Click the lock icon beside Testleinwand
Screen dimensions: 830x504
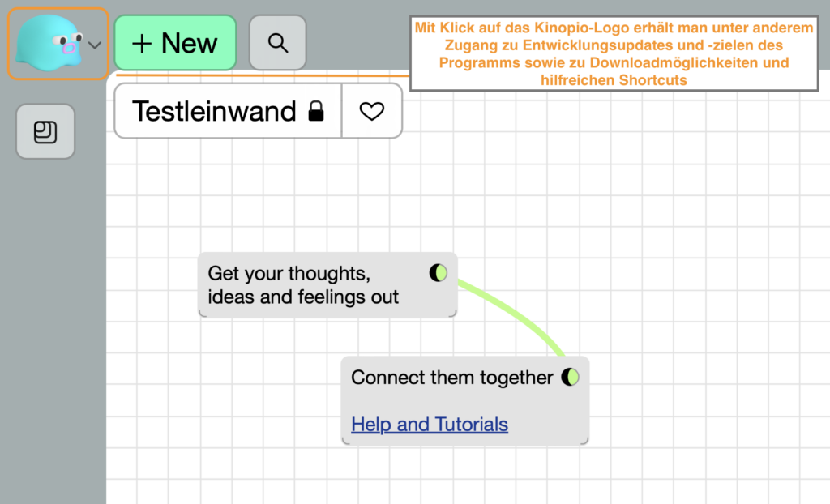pos(316,112)
